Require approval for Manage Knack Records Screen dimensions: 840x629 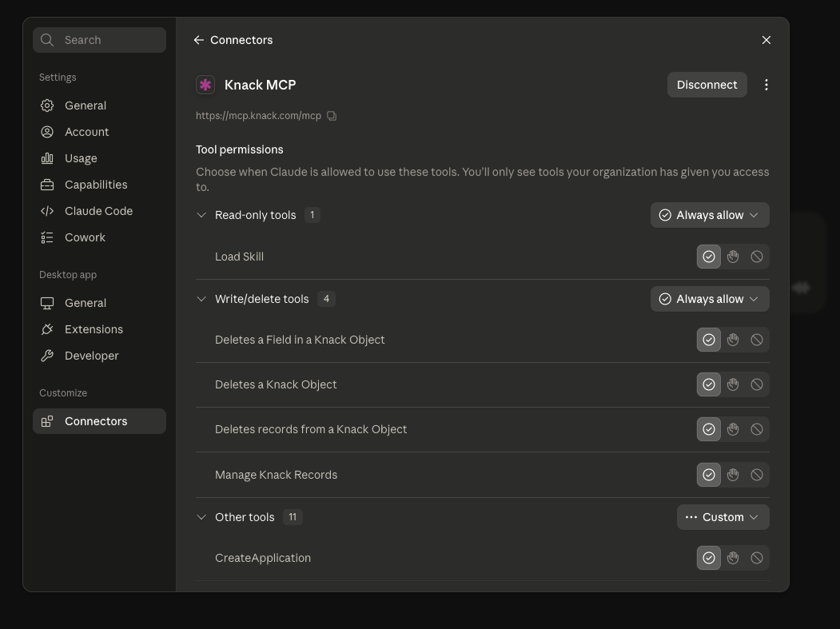point(733,475)
